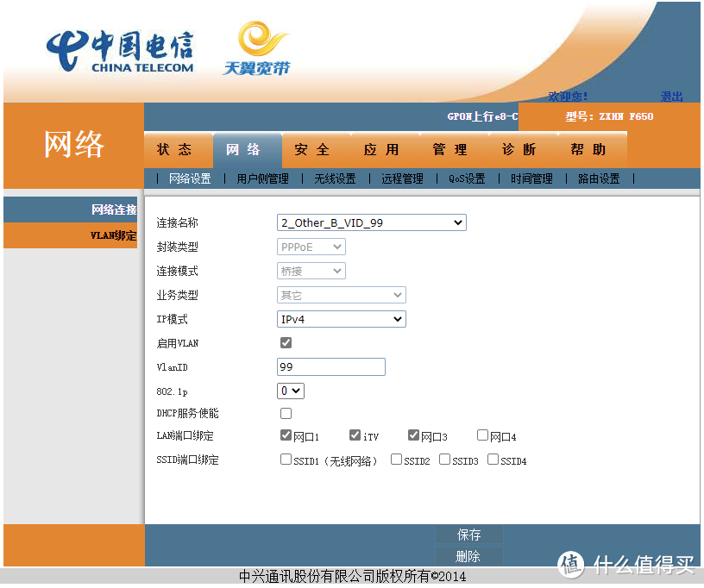704x588 pixels.
Task: Click the China Telecom logo
Action: click(x=120, y=51)
